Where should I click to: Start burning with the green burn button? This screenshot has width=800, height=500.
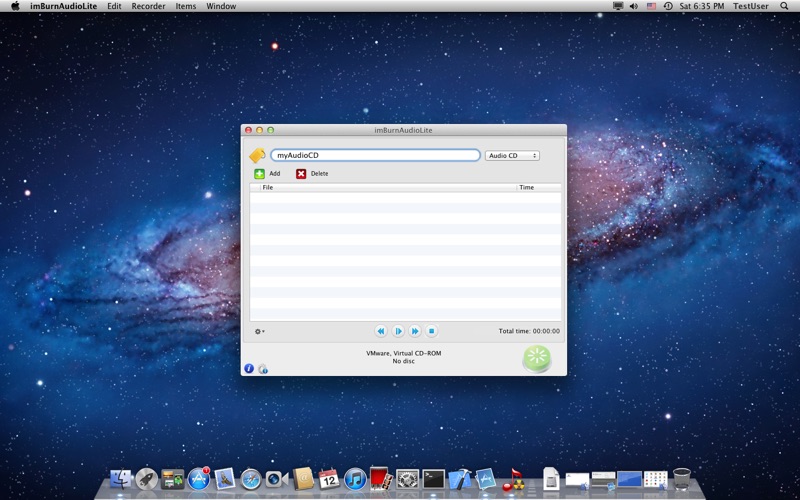(537, 359)
